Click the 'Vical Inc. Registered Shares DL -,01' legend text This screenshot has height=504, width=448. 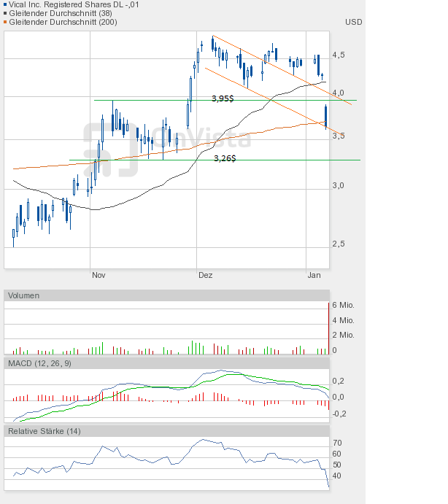pyautogui.click(x=74, y=4)
